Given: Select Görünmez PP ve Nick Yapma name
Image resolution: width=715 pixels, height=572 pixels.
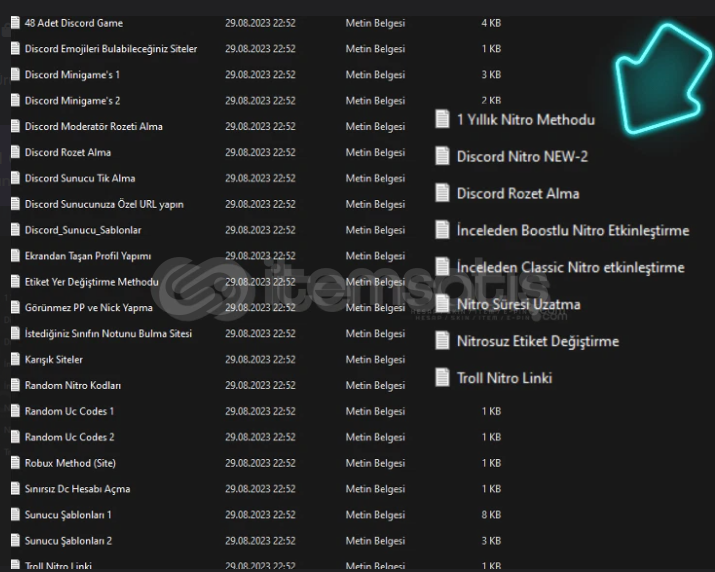Looking at the screenshot, I should click(x=88, y=307).
